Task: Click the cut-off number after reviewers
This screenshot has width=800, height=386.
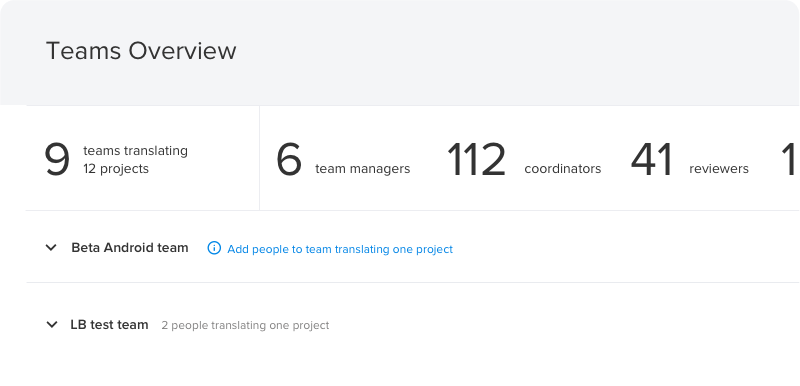Action: tap(789, 160)
